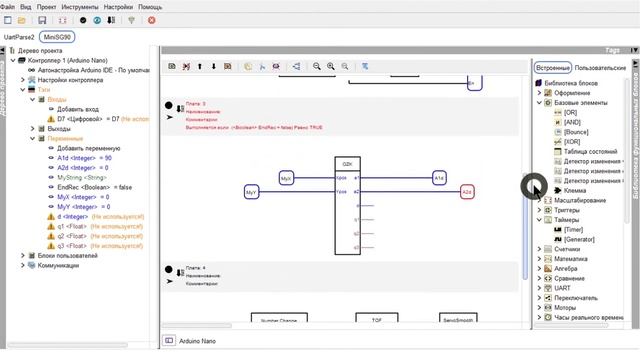Click the blue round icon in top toolbar
The height and width of the screenshot is (360, 640).
click(x=97, y=20)
